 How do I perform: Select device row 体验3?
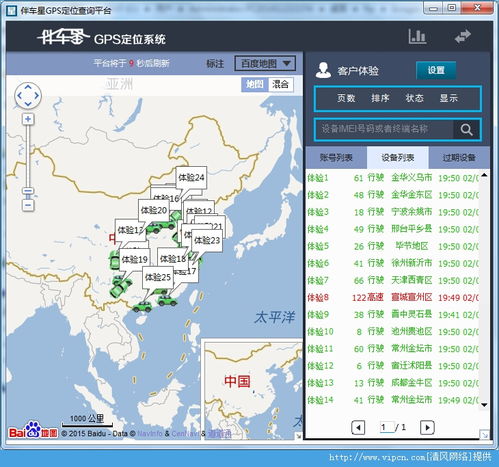coord(393,212)
